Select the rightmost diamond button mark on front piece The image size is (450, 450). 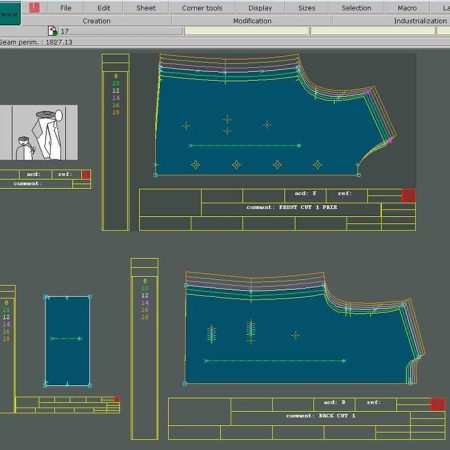pos(317,164)
